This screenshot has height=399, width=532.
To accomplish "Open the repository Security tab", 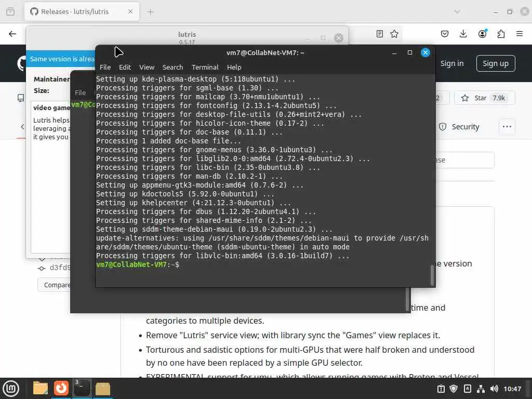I will [x=459, y=127].
